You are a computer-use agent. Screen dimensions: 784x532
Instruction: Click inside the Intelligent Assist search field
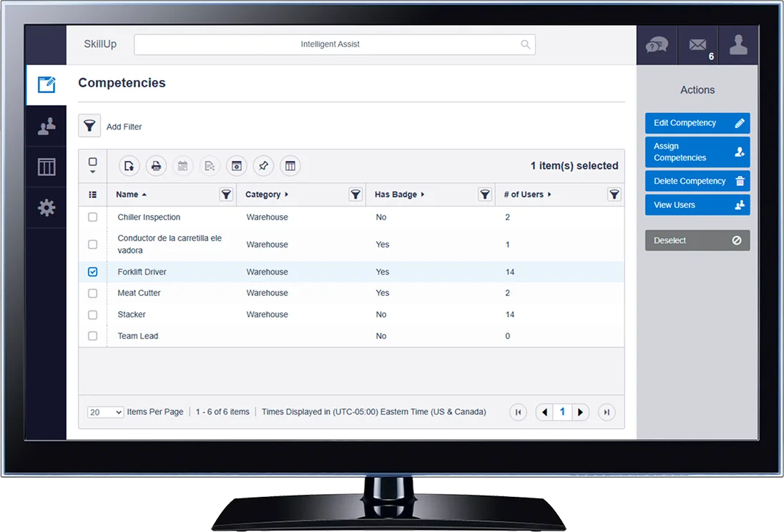(x=330, y=44)
